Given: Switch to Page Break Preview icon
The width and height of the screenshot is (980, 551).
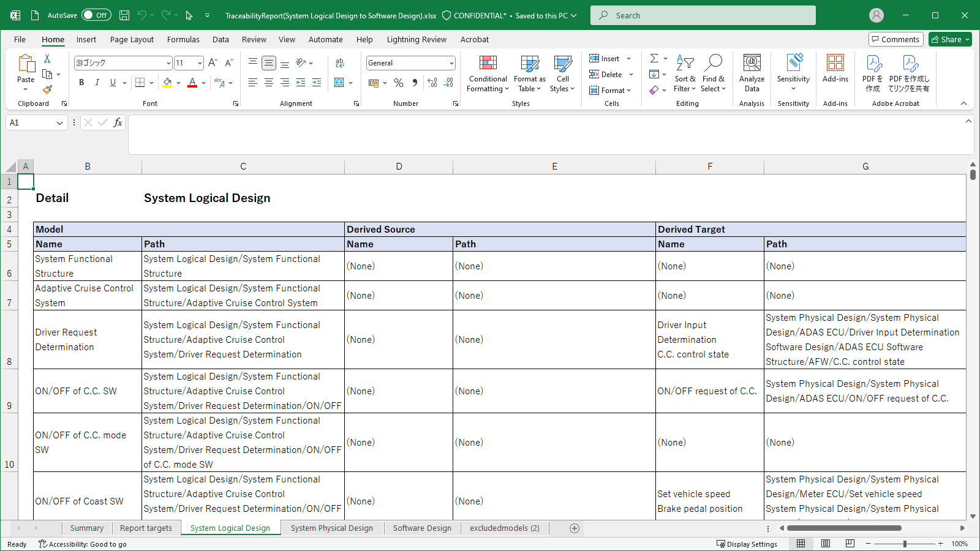Looking at the screenshot, I should (850, 544).
